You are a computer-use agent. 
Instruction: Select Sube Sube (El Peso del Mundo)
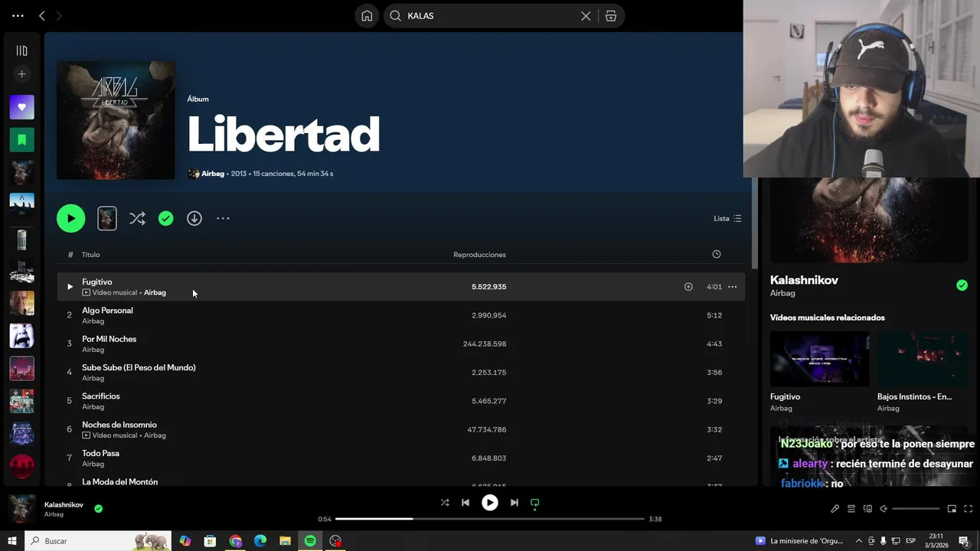click(400, 373)
